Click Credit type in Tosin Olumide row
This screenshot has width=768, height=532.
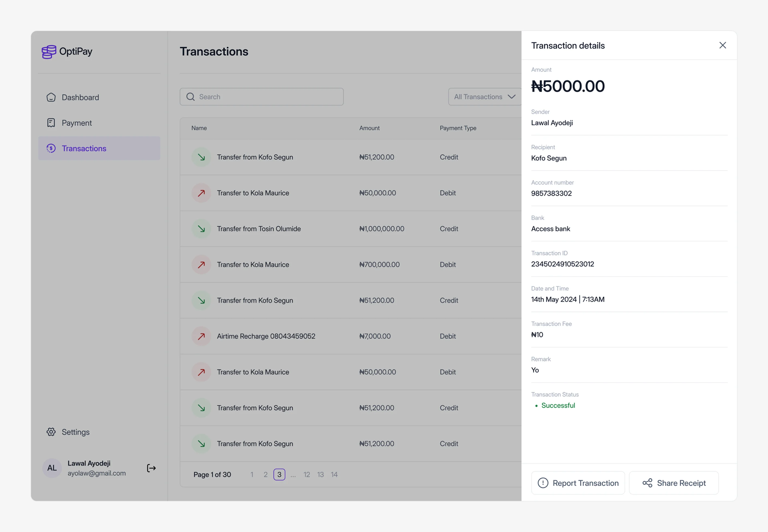tap(449, 229)
